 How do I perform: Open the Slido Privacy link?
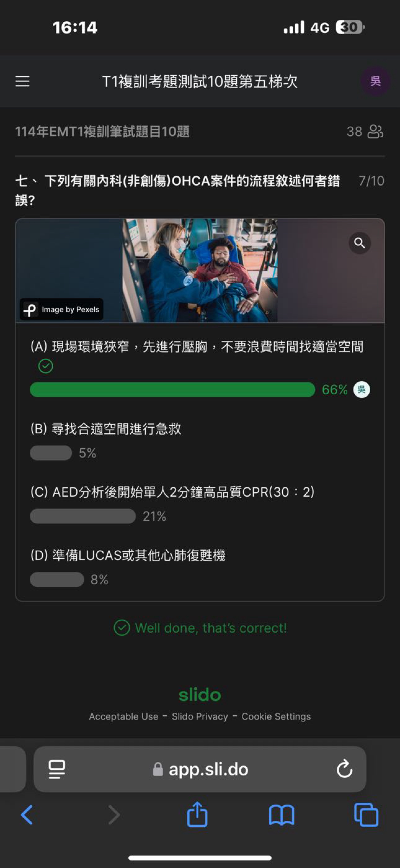(200, 716)
